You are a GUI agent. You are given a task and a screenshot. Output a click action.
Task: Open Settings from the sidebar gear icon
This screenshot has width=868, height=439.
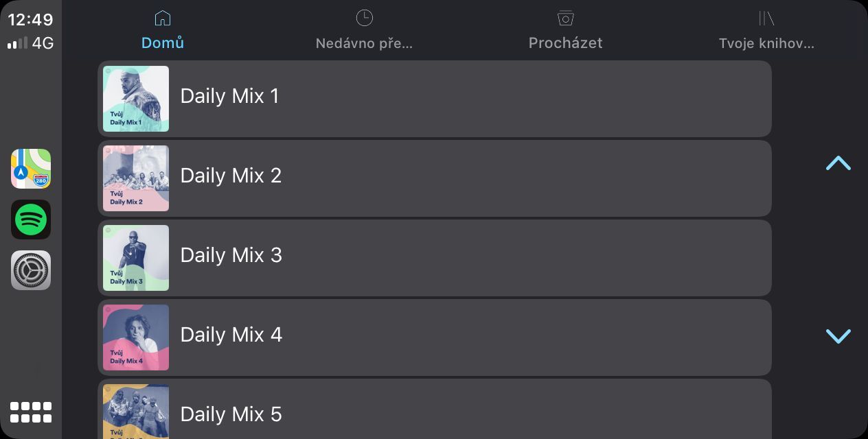(x=31, y=270)
